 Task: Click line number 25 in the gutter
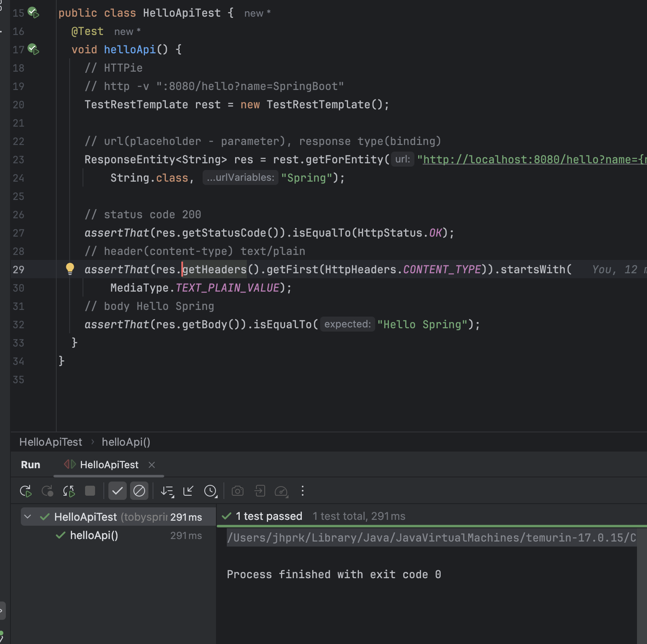tap(18, 196)
